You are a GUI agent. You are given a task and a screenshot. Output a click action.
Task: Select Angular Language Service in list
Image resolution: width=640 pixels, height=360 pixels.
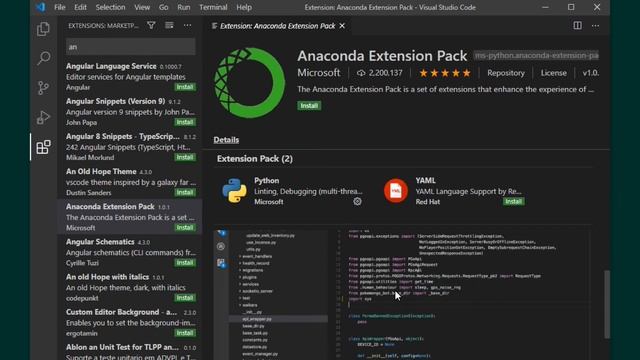click(x=130, y=76)
